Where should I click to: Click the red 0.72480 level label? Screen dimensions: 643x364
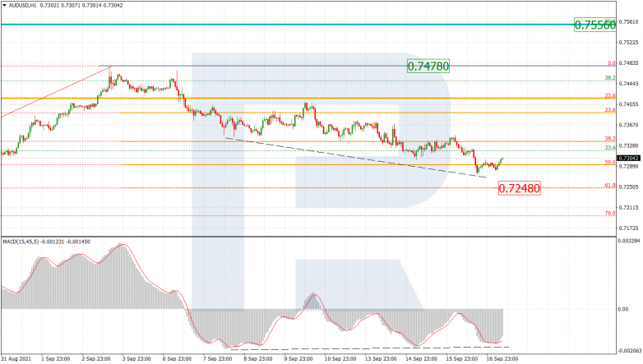click(x=519, y=188)
